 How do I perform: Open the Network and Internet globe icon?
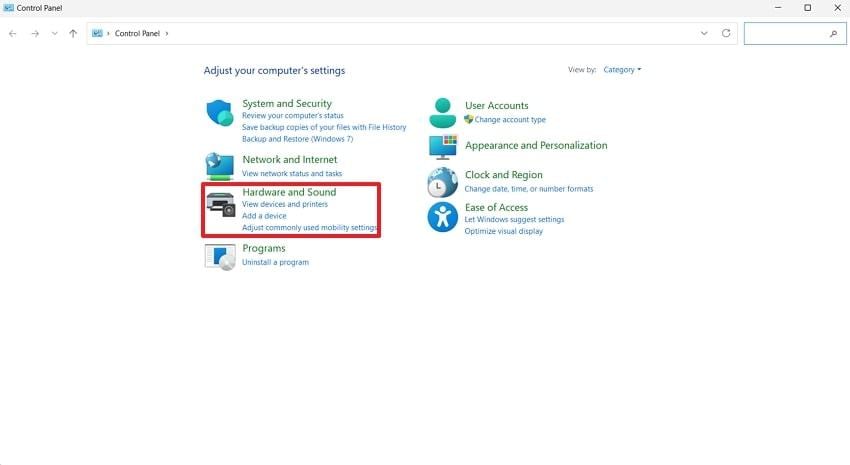pos(220,166)
